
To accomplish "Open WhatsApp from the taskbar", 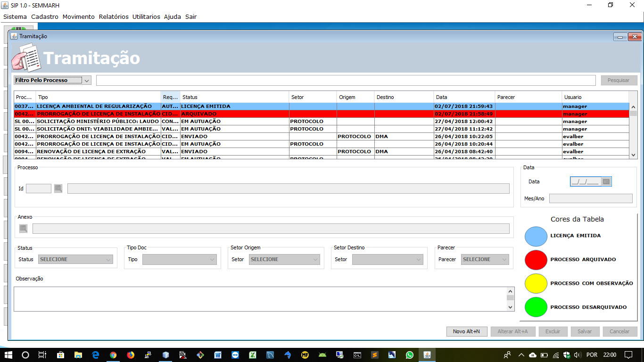I will [409, 355].
